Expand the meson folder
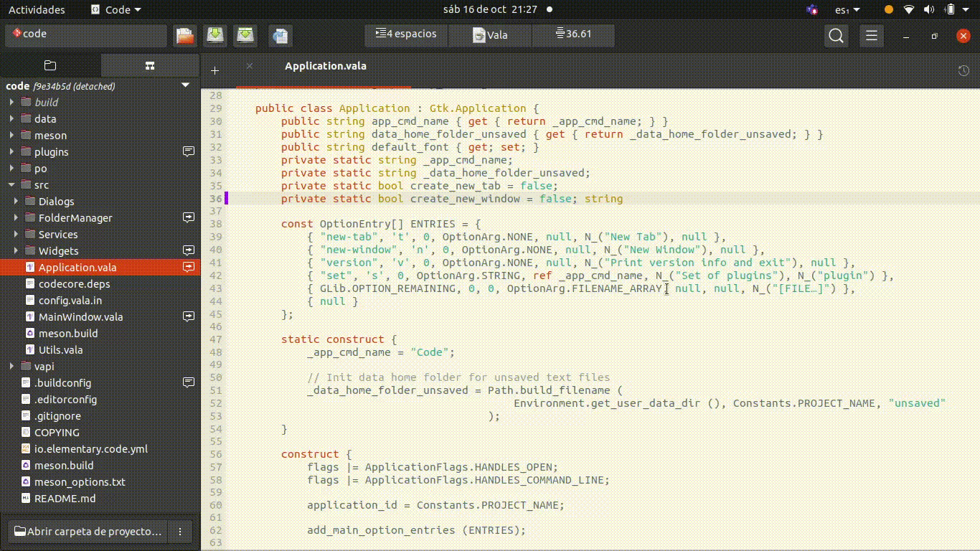Screen dimensions: 980x551 (11, 135)
